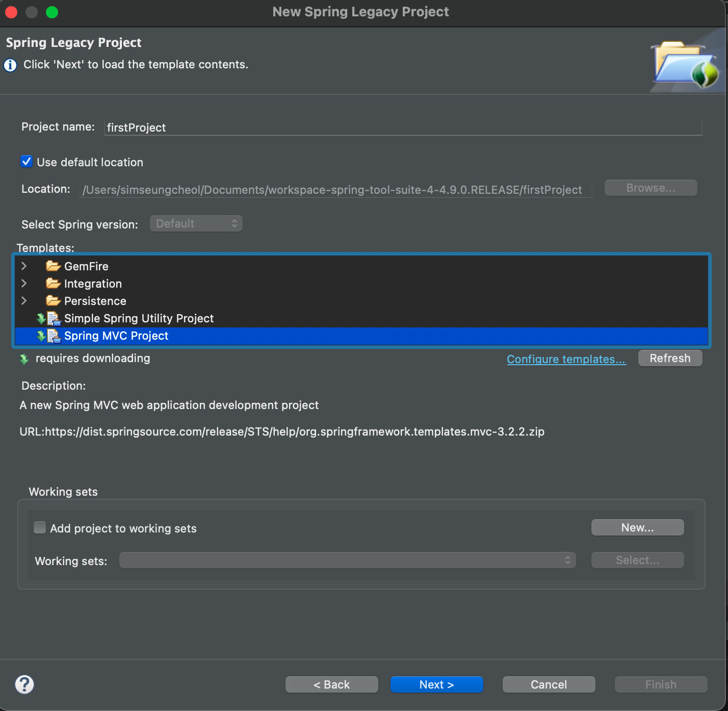Click the Spring project wizard folder image

[685, 63]
